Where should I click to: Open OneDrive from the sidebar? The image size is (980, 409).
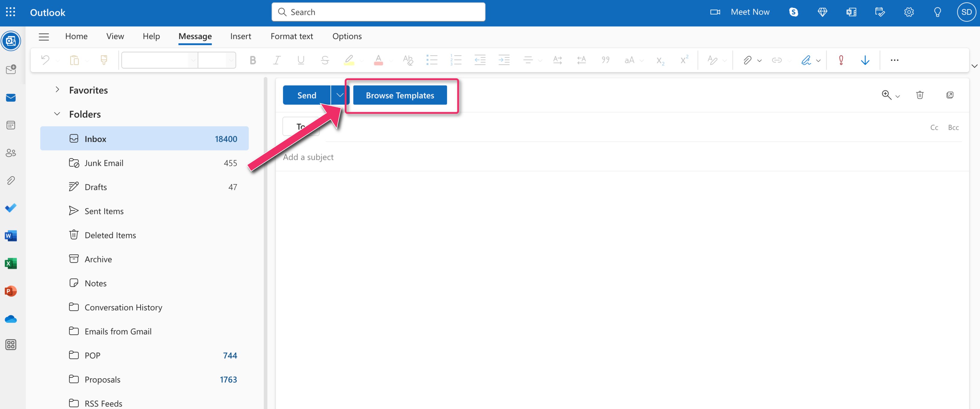[11, 319]
